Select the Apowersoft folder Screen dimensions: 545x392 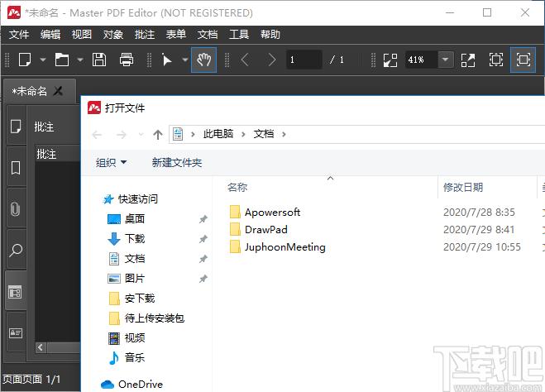point(265,212)
